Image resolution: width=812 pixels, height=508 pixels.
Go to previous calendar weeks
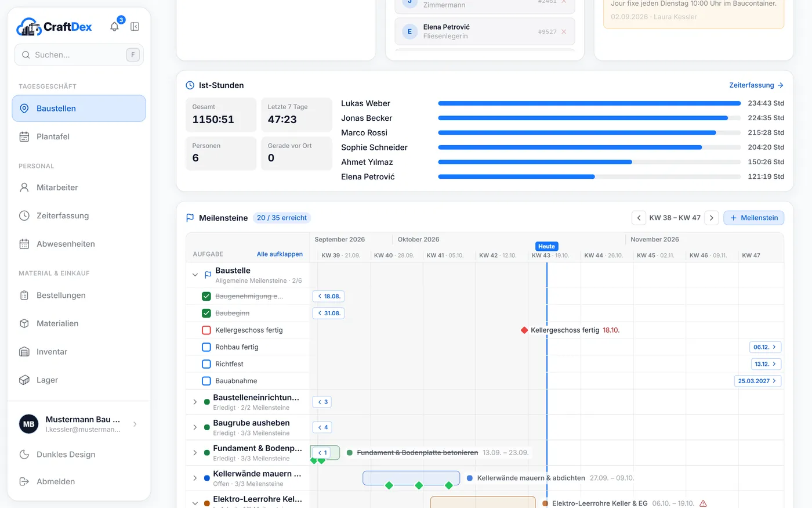(x=639, y=218)
